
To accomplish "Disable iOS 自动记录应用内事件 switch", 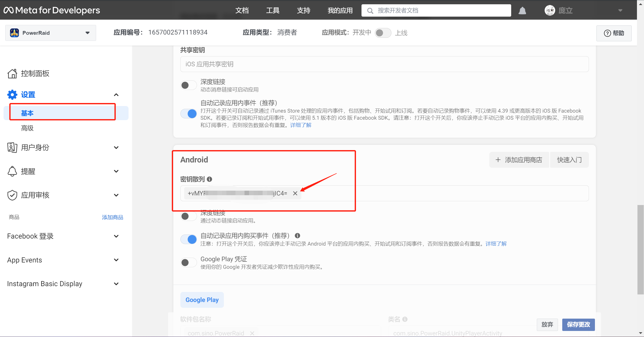I will coord(188,114).
